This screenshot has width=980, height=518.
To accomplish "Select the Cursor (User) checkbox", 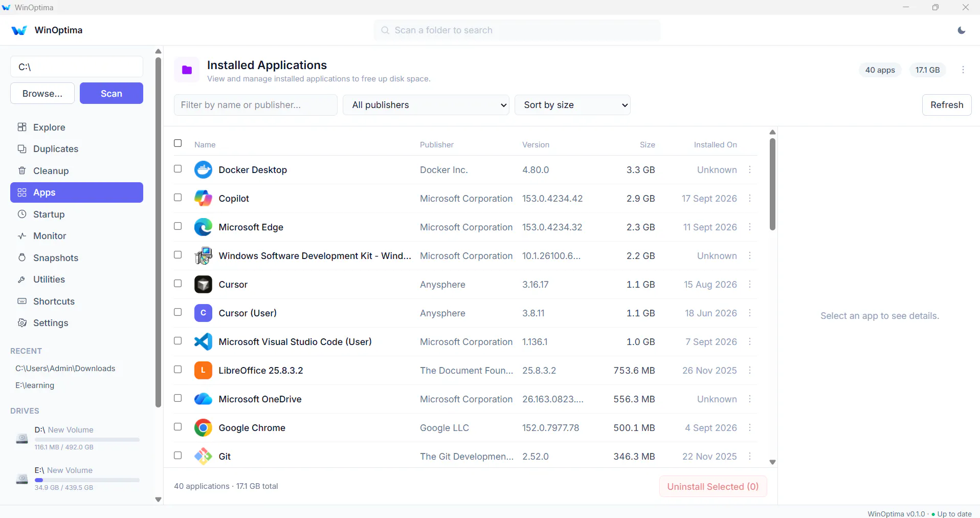I will pos(178,312).
